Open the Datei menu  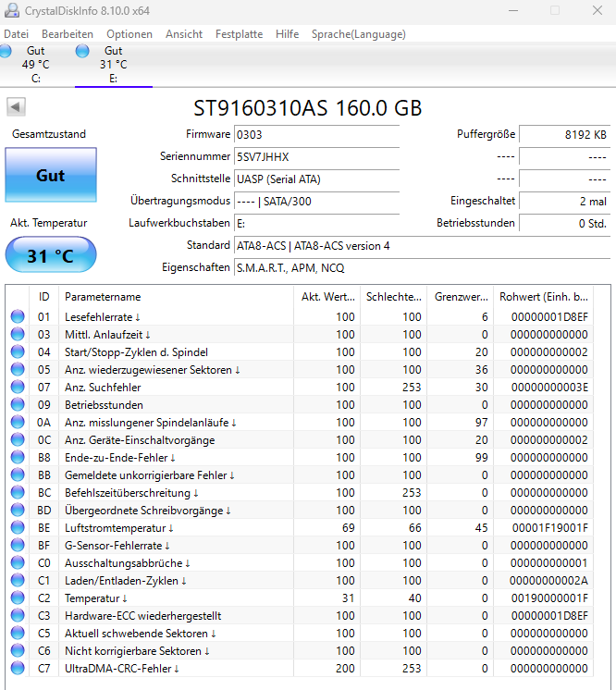(17, 34)
